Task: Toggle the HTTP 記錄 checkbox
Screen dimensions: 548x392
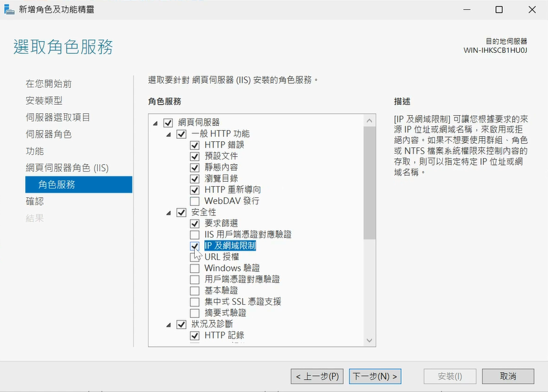Action: (x=195, y=335)
